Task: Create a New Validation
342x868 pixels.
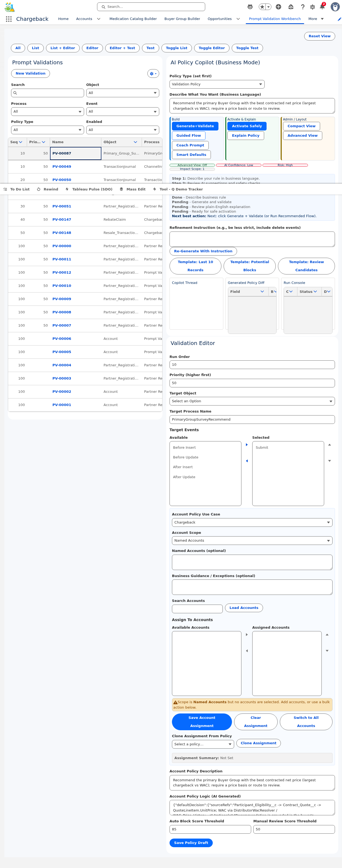Action: (30, 73)
